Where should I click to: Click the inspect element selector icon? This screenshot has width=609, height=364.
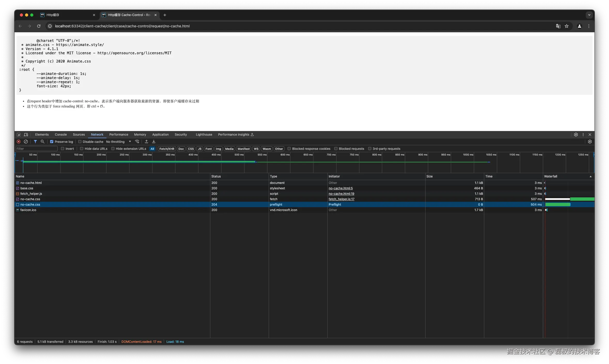tap(19, 135)
